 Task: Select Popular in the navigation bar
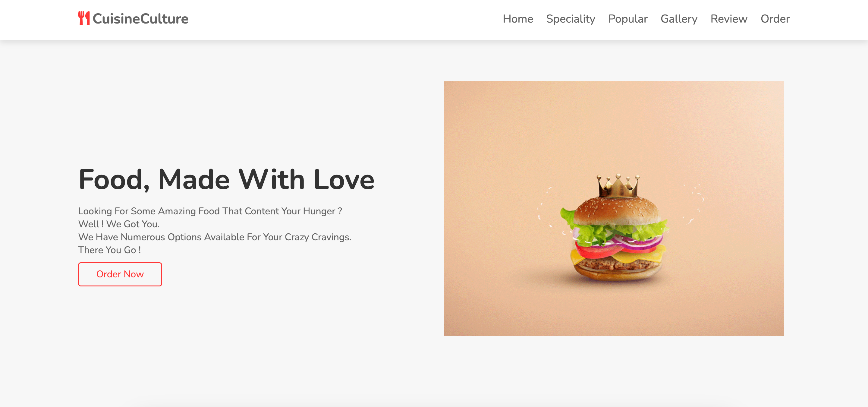[628, 19]
